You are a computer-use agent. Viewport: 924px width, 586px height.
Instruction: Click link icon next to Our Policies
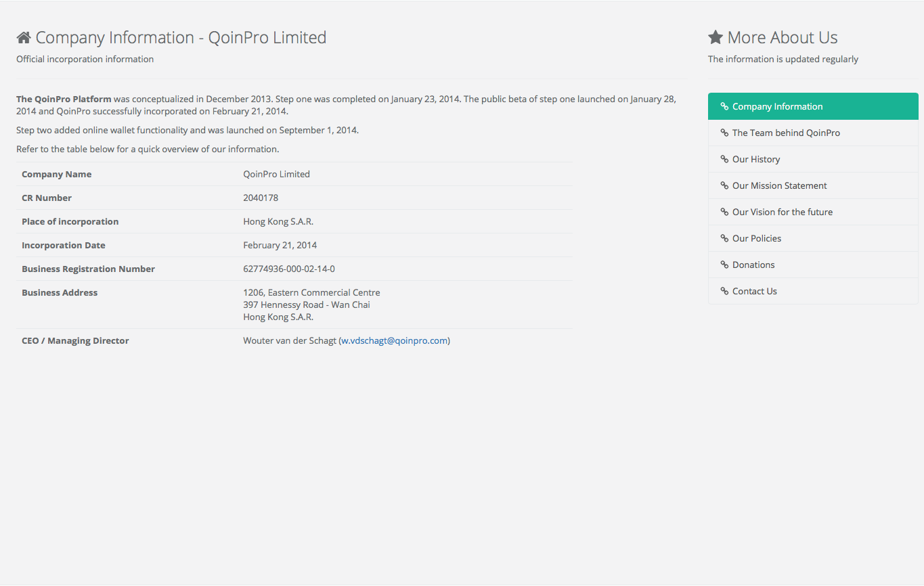pos(724,238)
